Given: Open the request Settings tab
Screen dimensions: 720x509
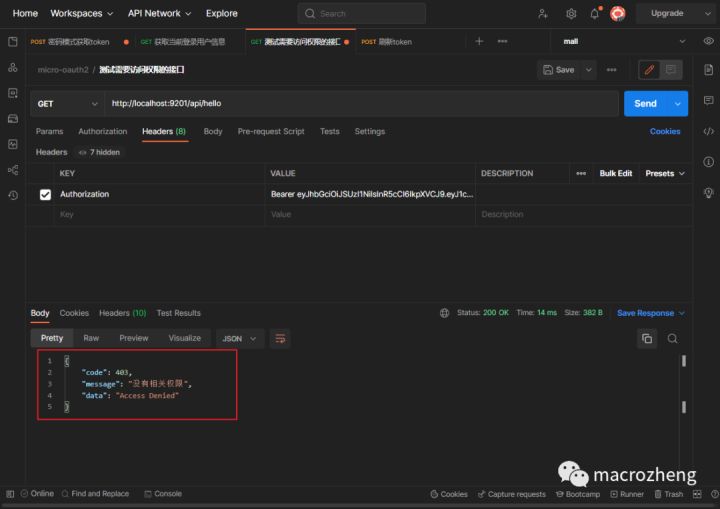Looking at the screenshot, I should [370, 131].
